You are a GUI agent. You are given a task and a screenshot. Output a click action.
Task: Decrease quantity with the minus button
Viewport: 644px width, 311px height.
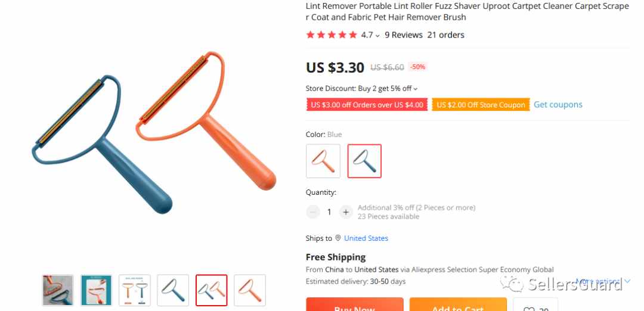tap(312, 212)
